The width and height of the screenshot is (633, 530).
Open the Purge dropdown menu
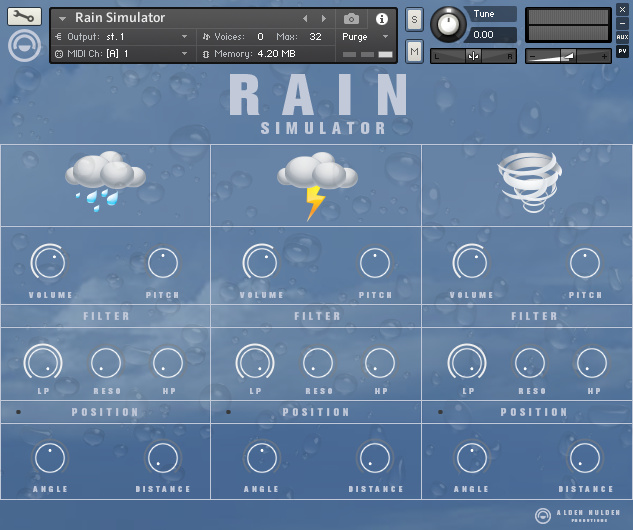(365, 37)
